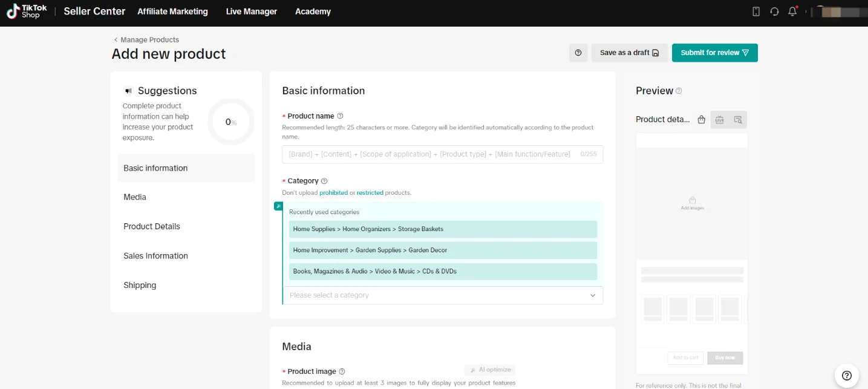Viewport: 868px width, 389px height.
Task: Open the 'Please select a category' dropdown
Action: click(443, 295)
